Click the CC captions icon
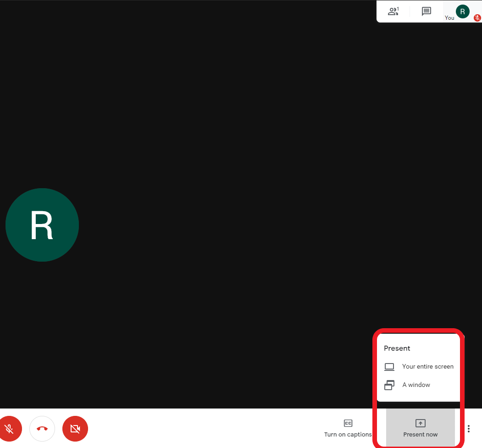The image size is (482, 448). tap(348, 423)
